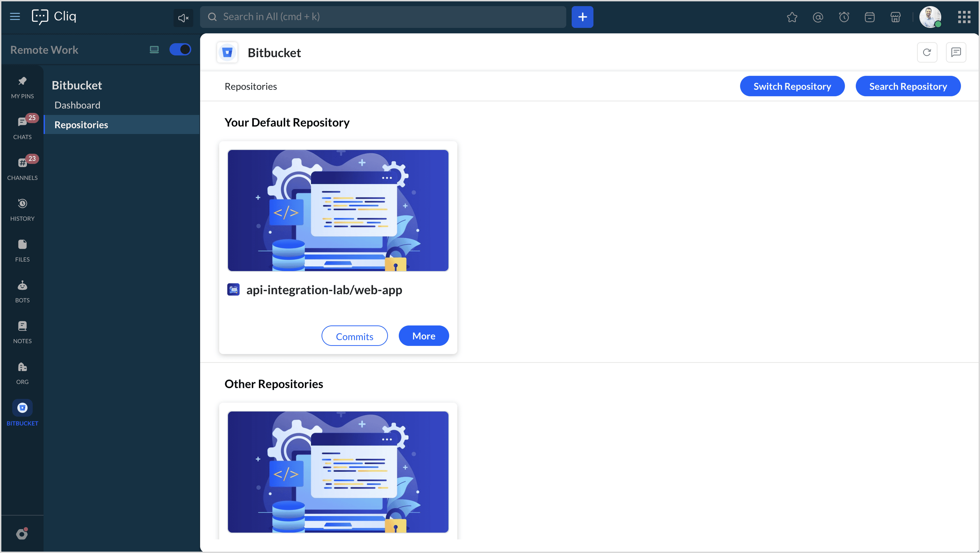Screen dimensions: 980x553
Task: Open the mentions @ icon
Action: [x=818, y=17]
